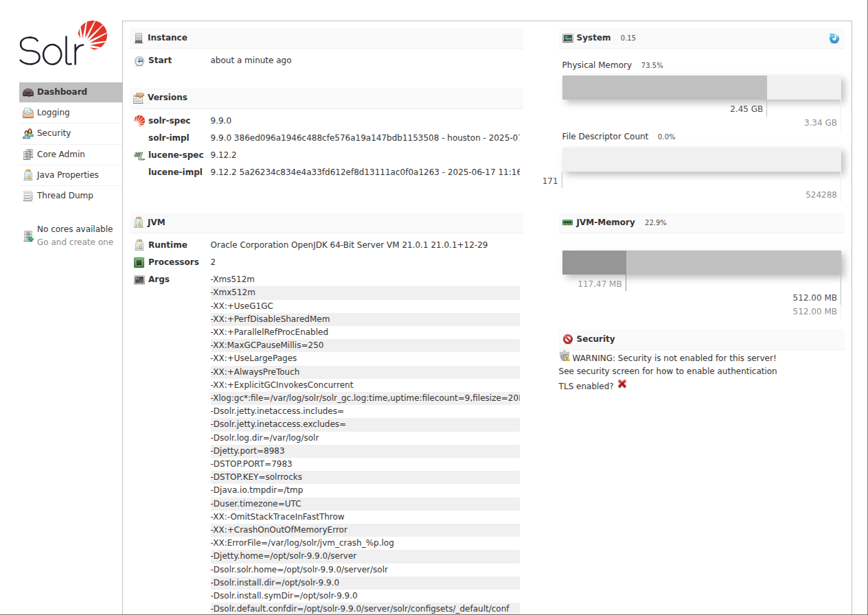Viewport: 868px width, 615px height.
Task: Click the solr-impl build string
Action: point(365,138)
